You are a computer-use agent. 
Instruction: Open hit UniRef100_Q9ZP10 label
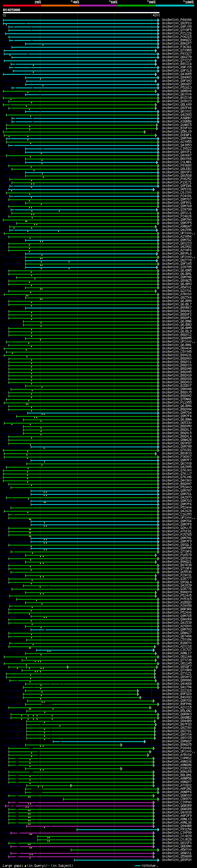[x=176, y=23]
